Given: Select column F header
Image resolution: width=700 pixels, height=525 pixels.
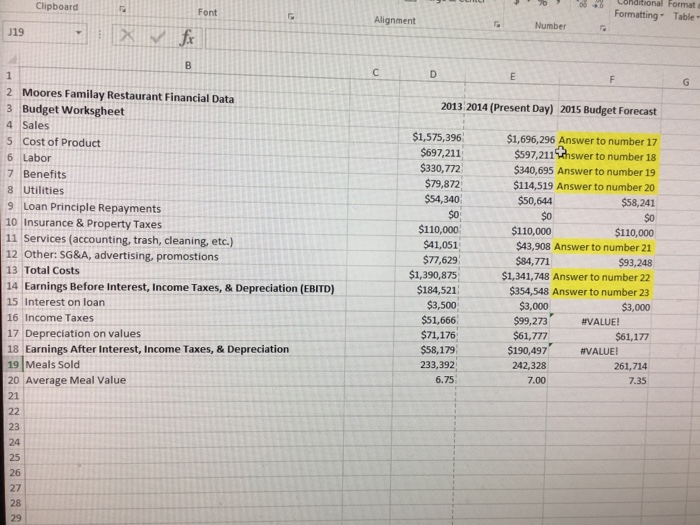Looking at the screenshot, I should pyautogui.click(x=612, y=79).
